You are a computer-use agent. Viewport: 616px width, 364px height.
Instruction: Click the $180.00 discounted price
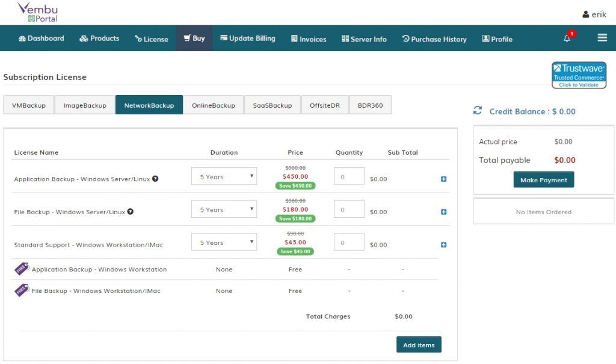(295, 209)
